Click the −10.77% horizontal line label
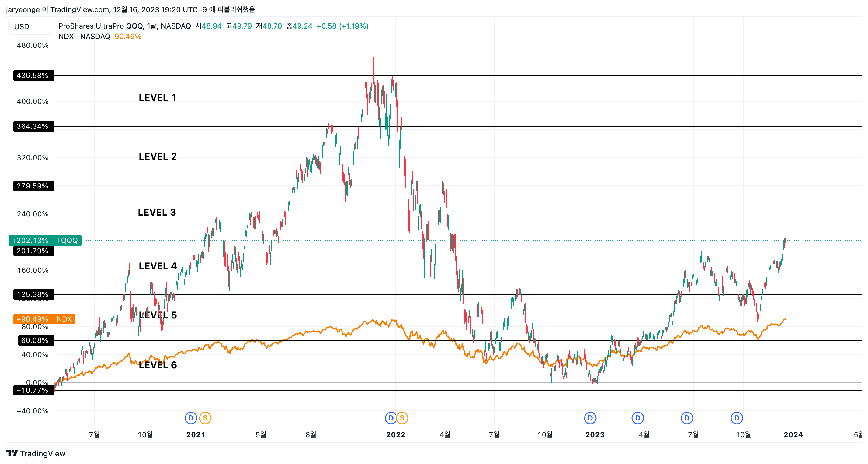868x464 pixels. coord(33,391)
